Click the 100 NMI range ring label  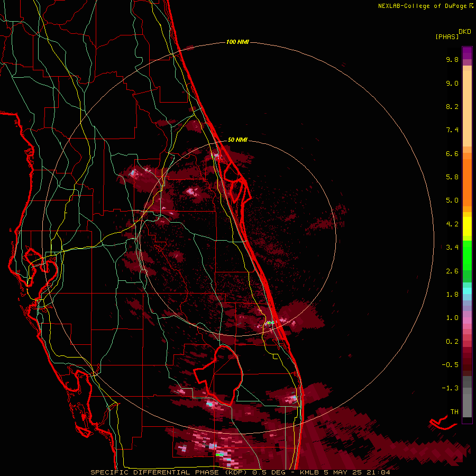coord(237,42)
